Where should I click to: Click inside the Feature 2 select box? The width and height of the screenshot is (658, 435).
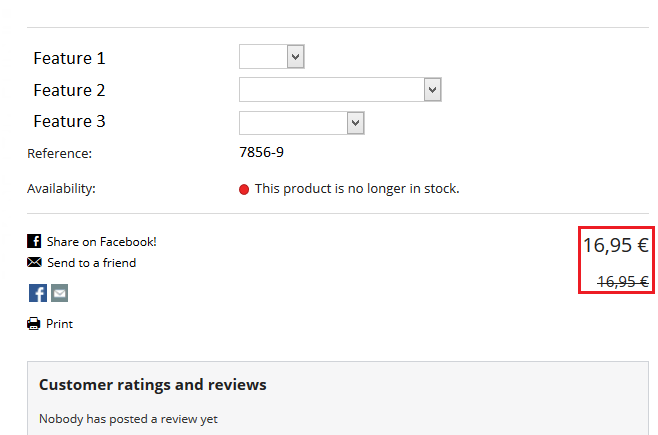coord(330,90)
